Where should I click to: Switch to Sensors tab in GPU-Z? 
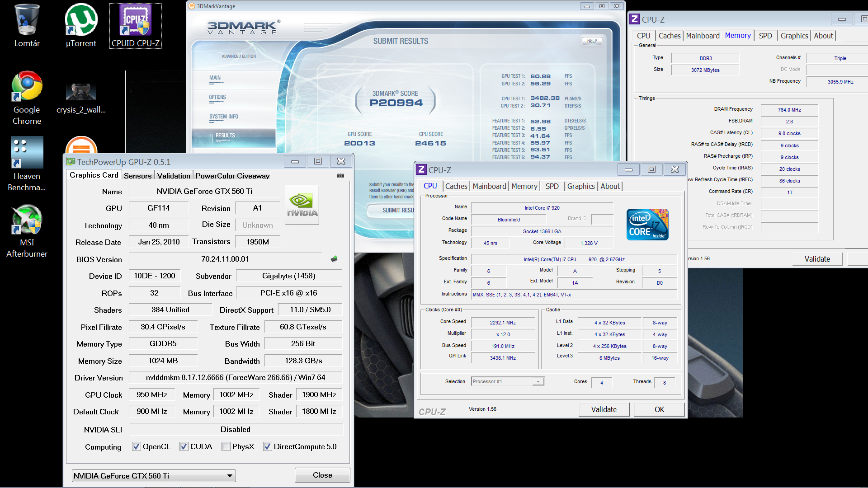point(138,176)
